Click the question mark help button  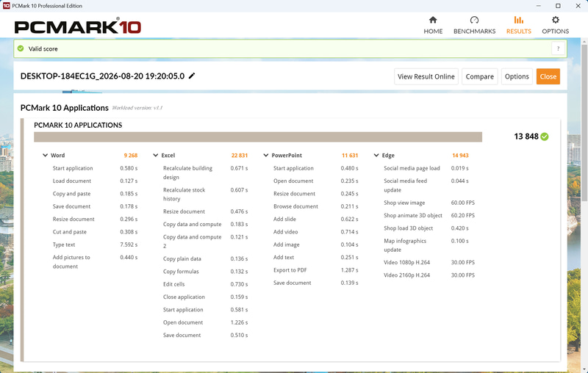point(558,48)
